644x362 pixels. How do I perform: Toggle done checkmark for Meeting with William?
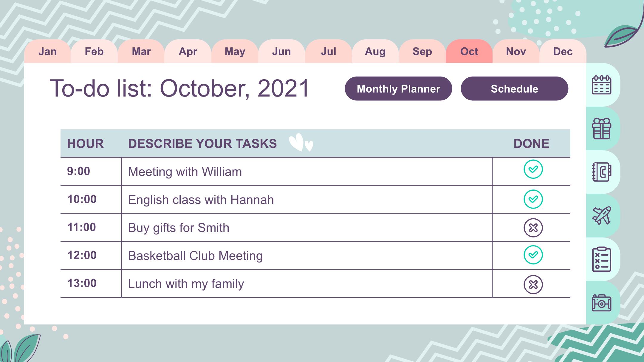pyautogui.click(x=533, y=169)
